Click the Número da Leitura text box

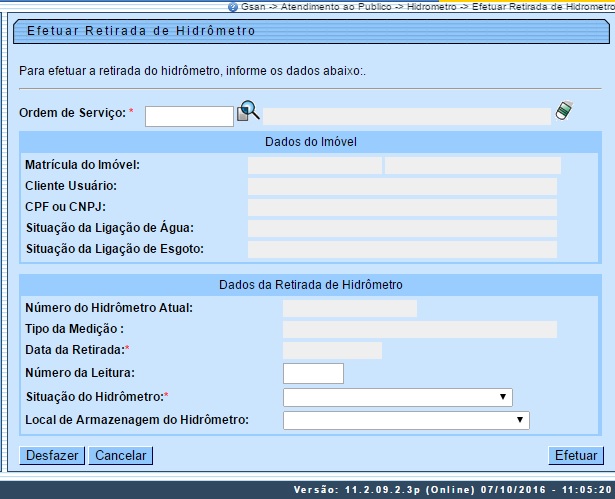313,373
